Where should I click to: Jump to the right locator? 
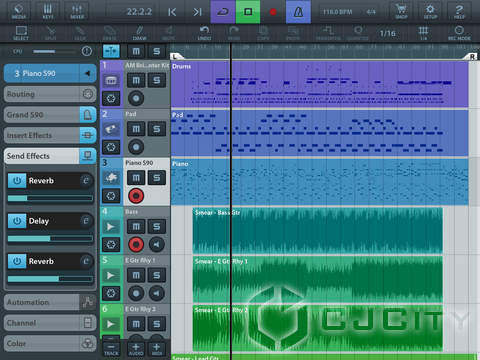tap(197, 12)
